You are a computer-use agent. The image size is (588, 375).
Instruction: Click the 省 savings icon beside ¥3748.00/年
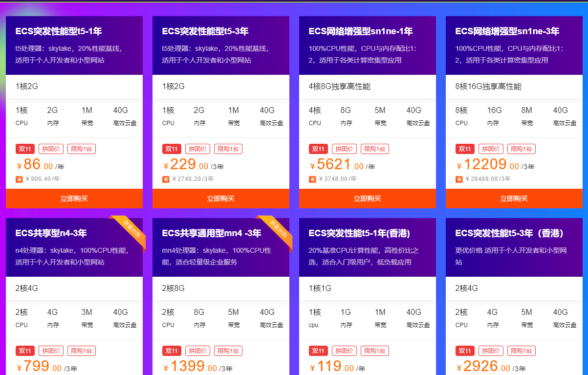click(312, 179)
